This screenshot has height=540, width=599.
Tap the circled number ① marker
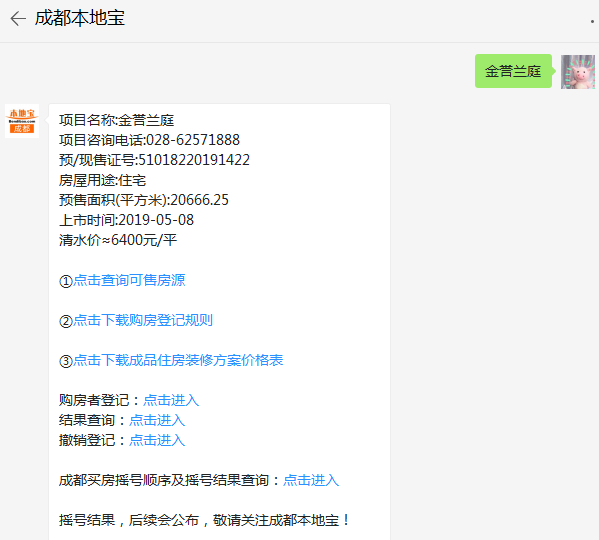tap(66, 281)
